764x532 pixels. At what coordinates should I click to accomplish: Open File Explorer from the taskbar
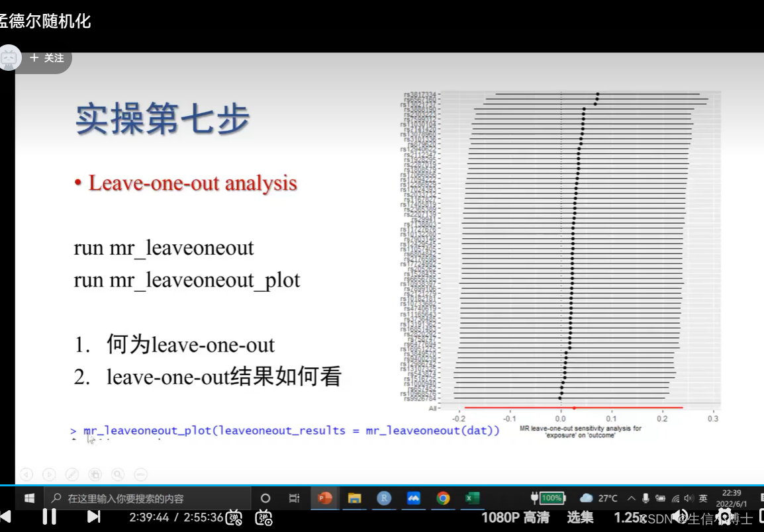pyautogui.click(x=354, y=498)
